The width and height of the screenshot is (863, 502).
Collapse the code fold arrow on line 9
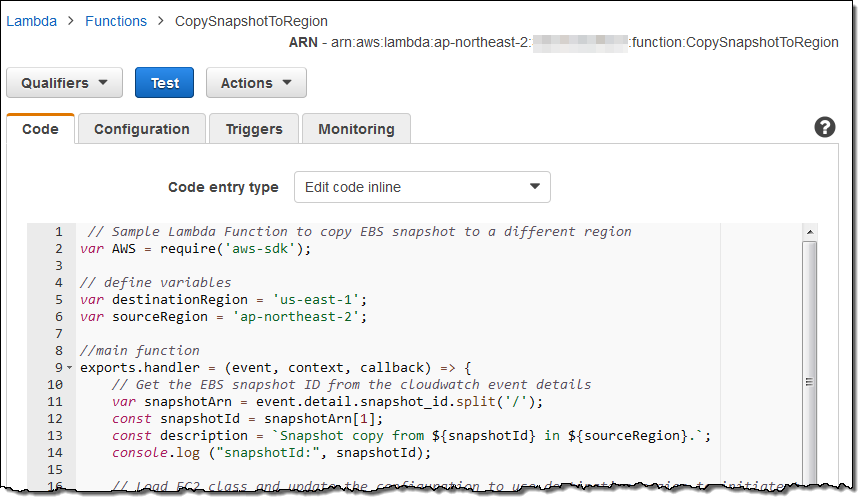[x=69, y=368]
